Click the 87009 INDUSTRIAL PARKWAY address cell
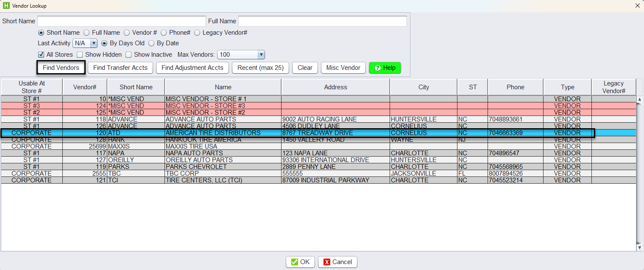The width and height of the screenshot is (644, 270). [335, 180]
